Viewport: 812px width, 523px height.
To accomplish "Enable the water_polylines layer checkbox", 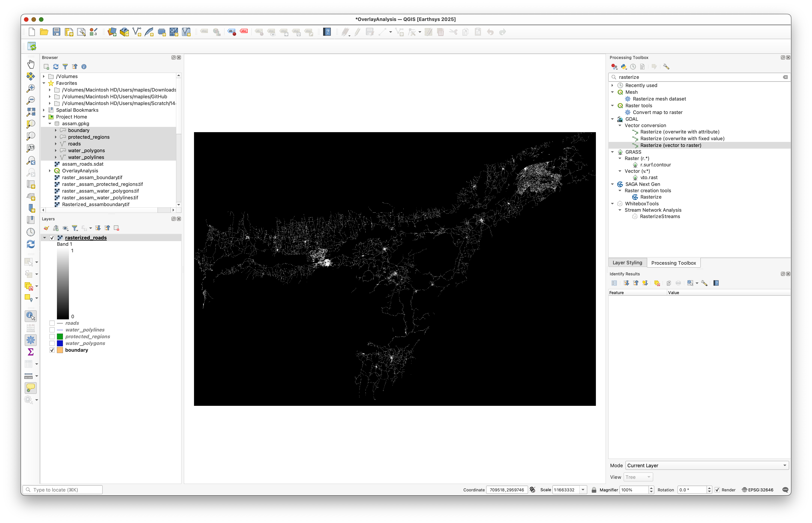I will 52,330.
